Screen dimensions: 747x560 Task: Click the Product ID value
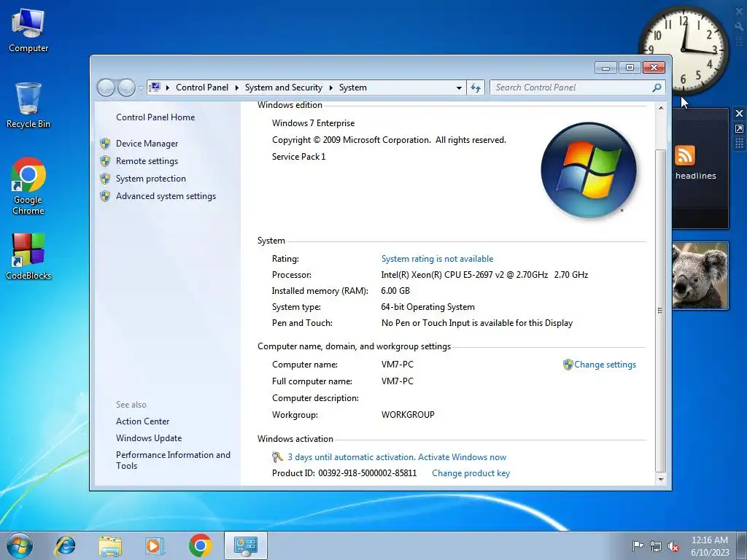pos(368,473)
